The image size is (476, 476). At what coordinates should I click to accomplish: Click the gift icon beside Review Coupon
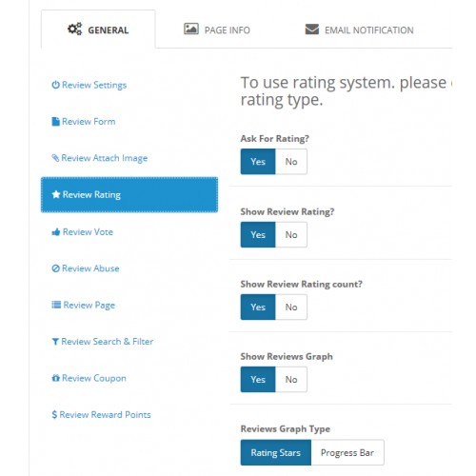coord(55,378)
